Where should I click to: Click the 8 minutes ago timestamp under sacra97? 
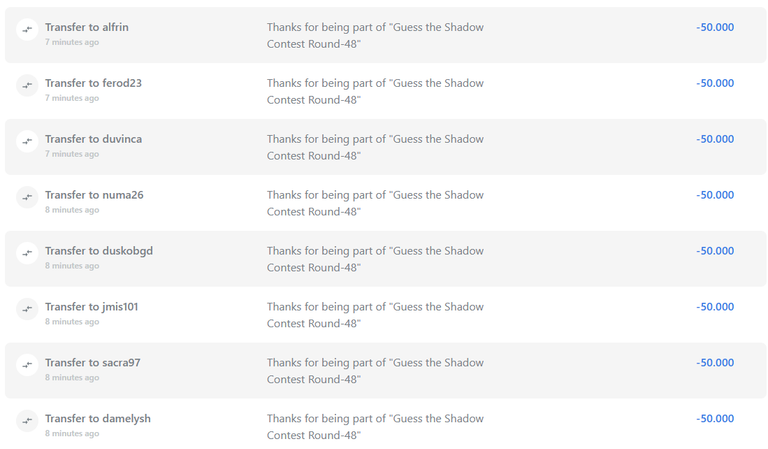[x=72, y=378]
